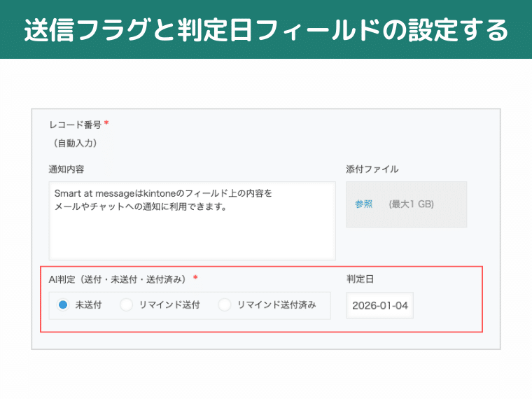Choose the リマインド送付 radio option

tap(127, 305)
